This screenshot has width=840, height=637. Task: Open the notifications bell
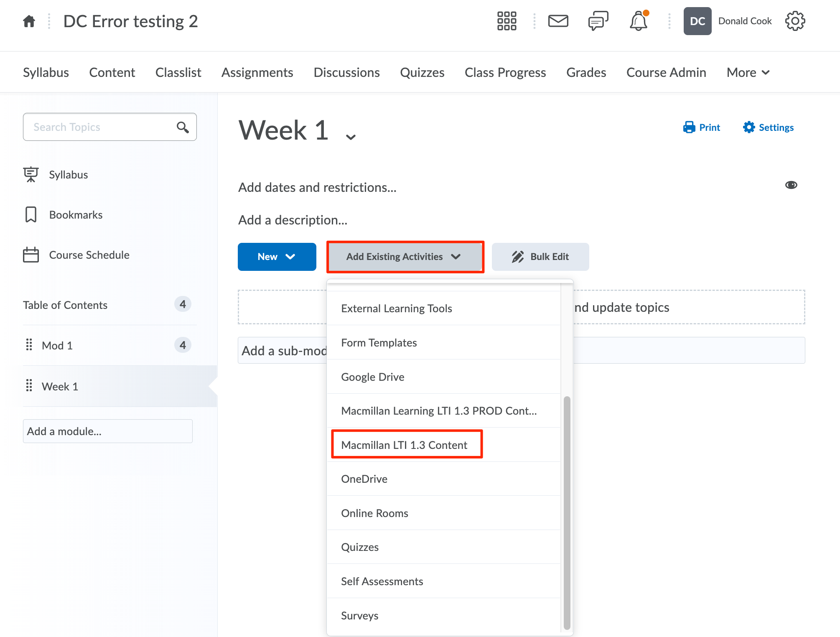(x=638, y=21)
